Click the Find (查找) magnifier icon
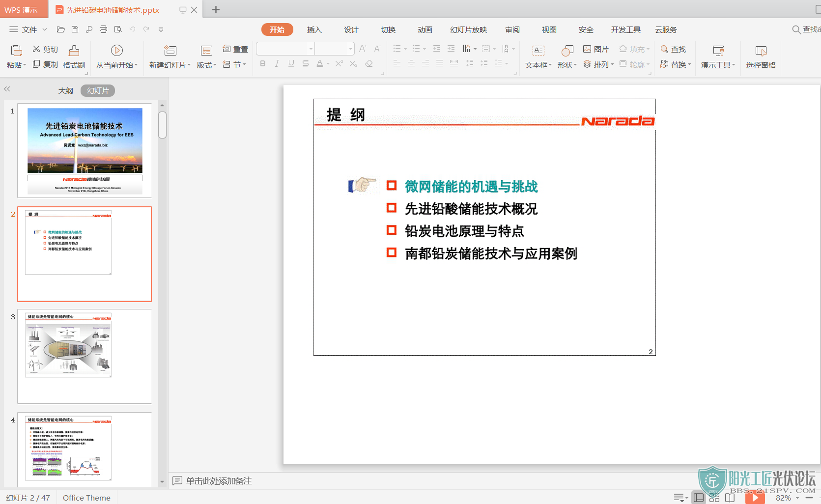Image resolution: width=821 pixels, height=504 pixels. click(664, 49)
